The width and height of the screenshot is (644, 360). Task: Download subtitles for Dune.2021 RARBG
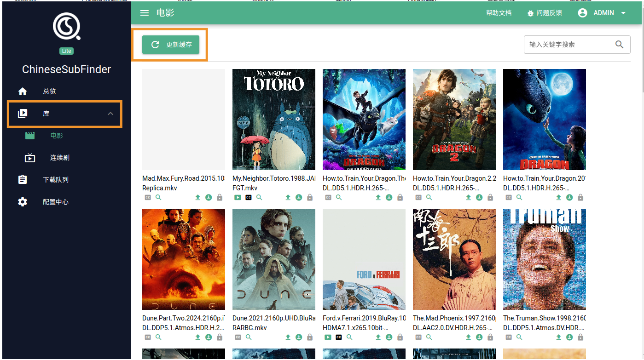(299, 337)
